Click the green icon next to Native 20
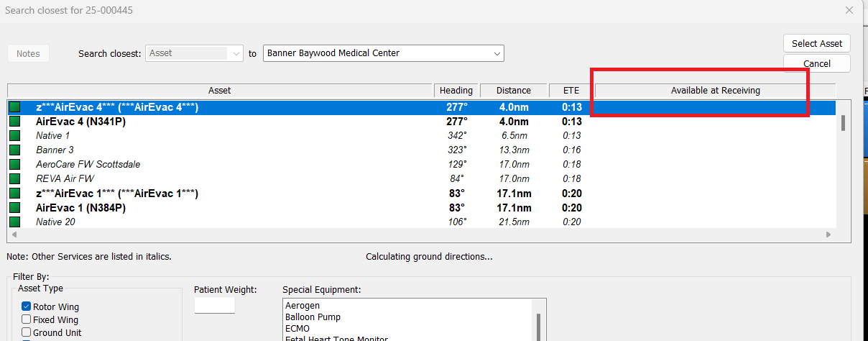This screenshot has width=868, height=341. [x=14, y=222]
